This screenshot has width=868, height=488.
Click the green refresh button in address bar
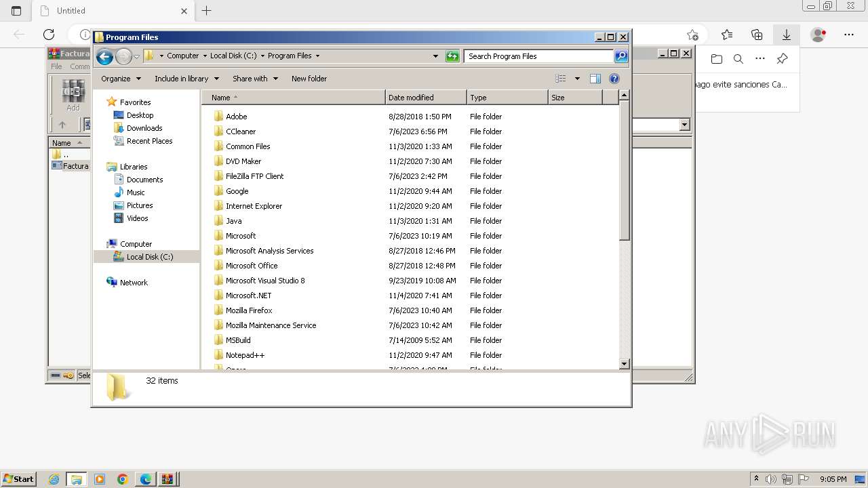452,56
